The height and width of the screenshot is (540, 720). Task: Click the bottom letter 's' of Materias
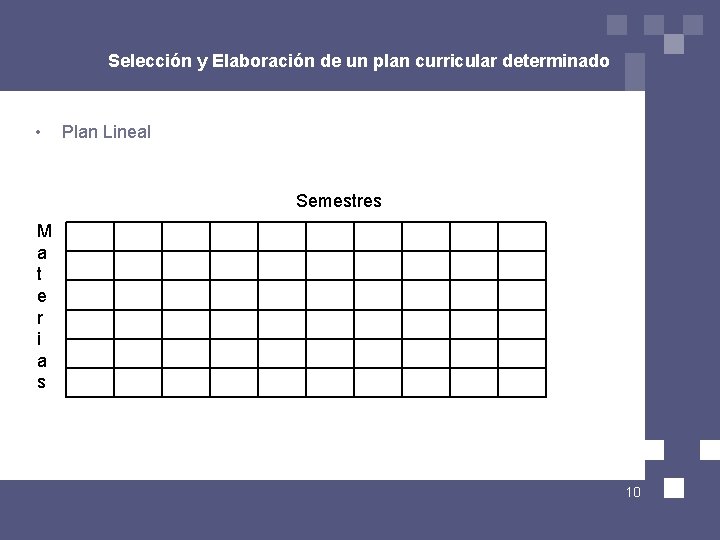tap(42, 382)
